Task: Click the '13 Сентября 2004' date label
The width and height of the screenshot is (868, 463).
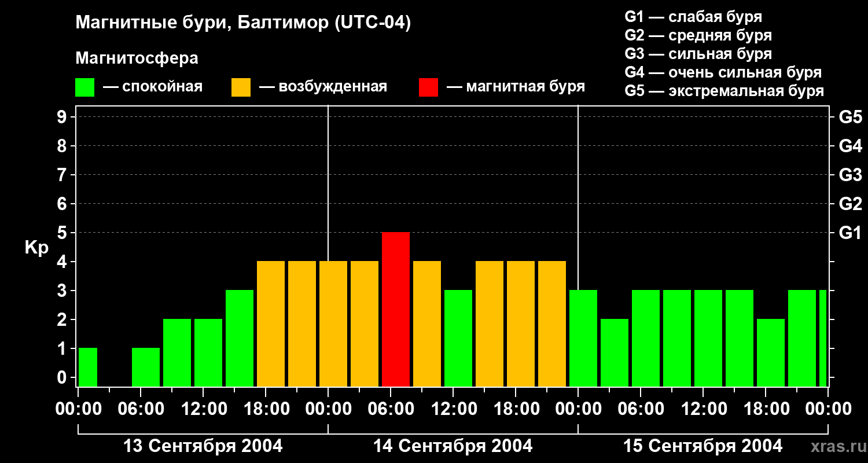Action: (203, 446)
